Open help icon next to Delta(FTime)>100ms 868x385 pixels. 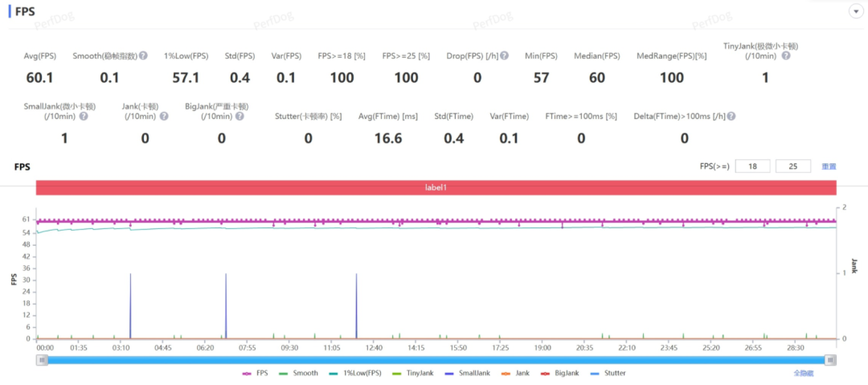[731, 117]
